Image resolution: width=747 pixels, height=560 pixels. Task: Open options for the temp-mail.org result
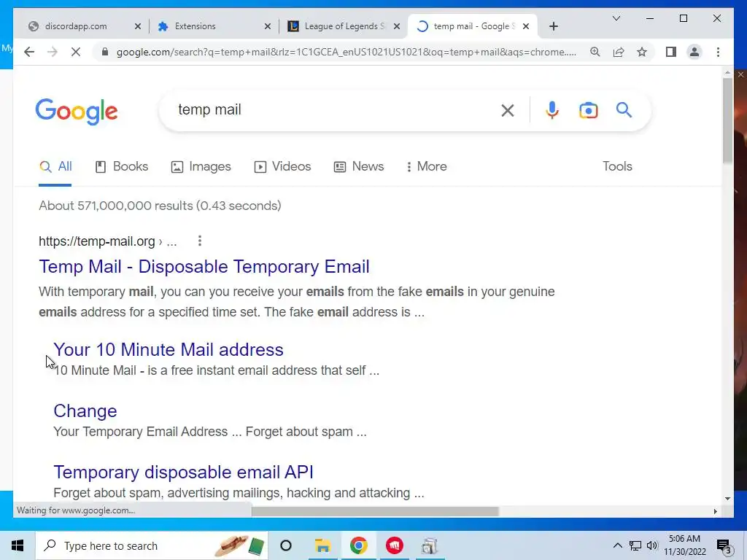pyautogui.click(x=200, y=241)
